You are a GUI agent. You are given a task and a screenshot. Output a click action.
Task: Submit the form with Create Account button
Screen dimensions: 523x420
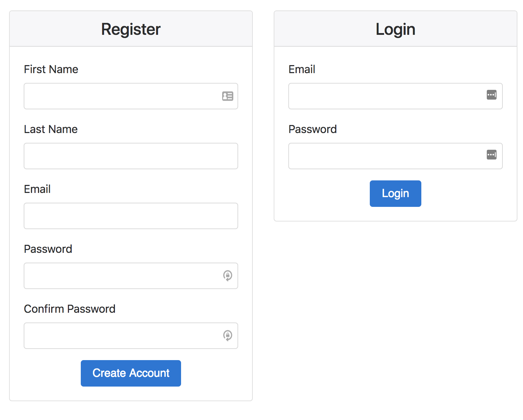click(131, 373)
